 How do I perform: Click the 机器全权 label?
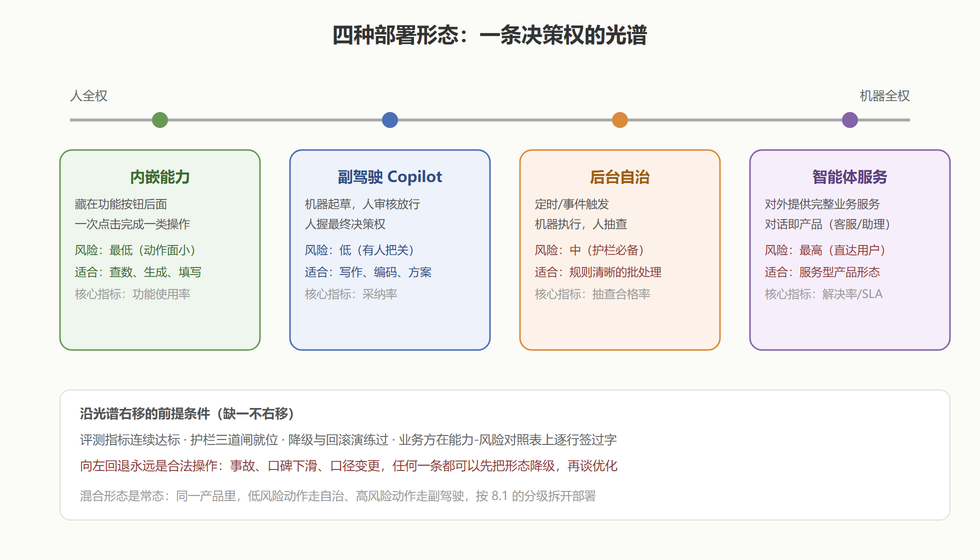point(884,95)
